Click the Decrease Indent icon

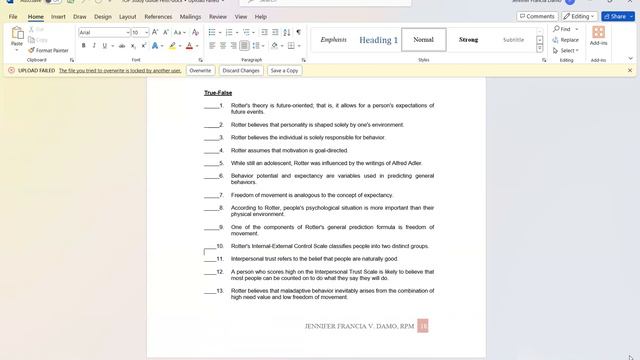(x=264, y=32)
